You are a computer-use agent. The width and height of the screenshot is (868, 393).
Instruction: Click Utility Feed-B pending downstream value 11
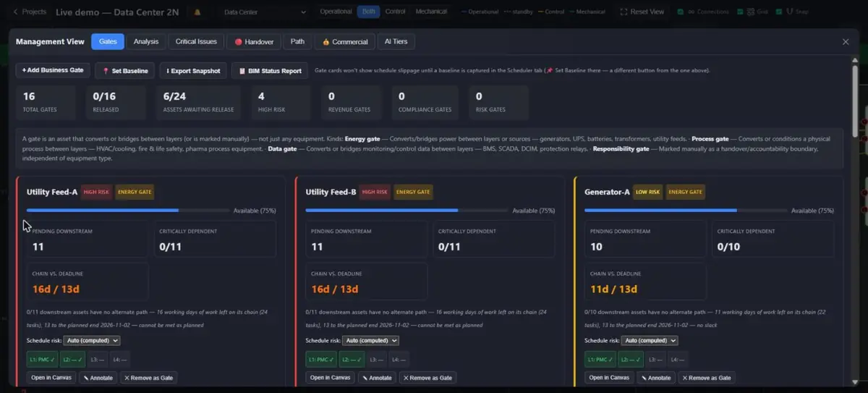(x=317, y=246)
